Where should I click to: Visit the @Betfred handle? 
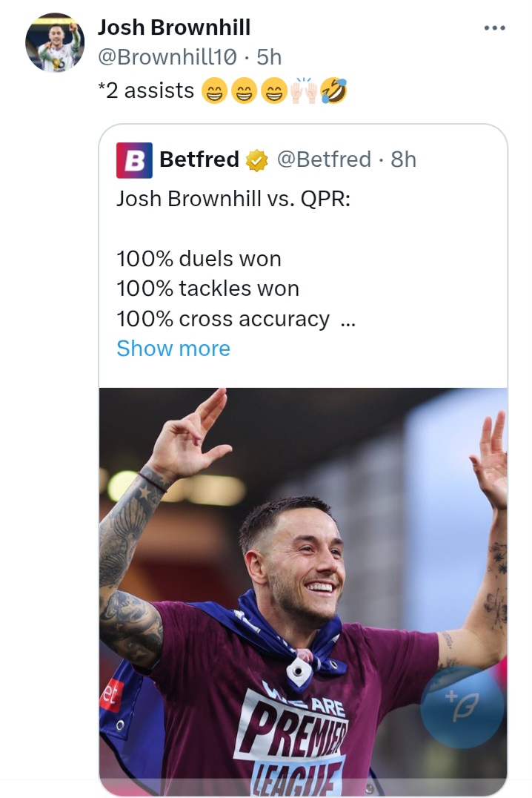click(324, 159)
